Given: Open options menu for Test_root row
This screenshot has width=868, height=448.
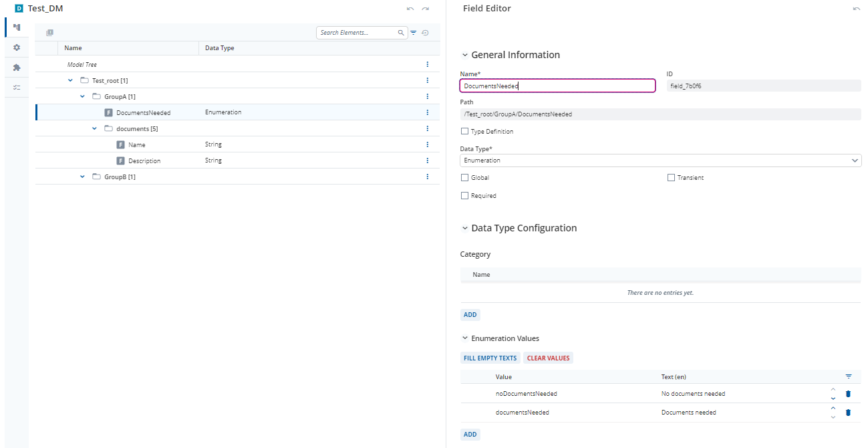Looking at the screenshot, I should (x=428, y=80).
